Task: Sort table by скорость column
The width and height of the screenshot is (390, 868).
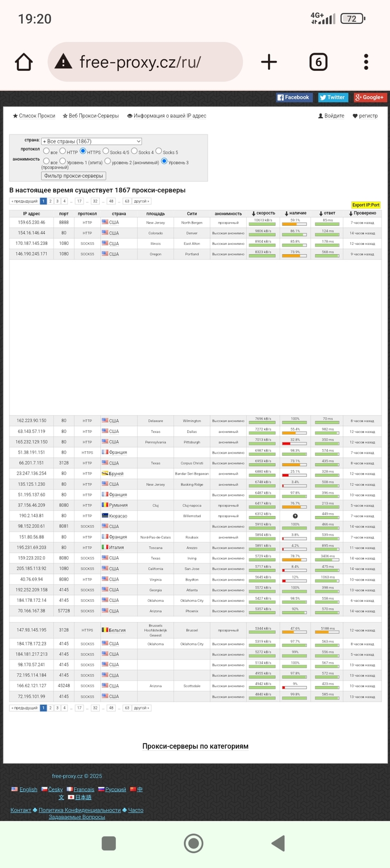Action: point(263,214)
